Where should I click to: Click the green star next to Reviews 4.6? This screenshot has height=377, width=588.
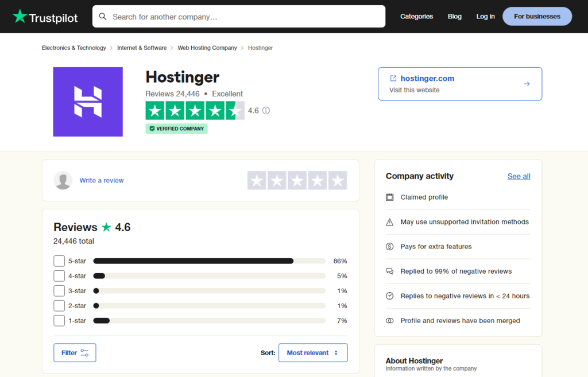[x=106, y=227]
